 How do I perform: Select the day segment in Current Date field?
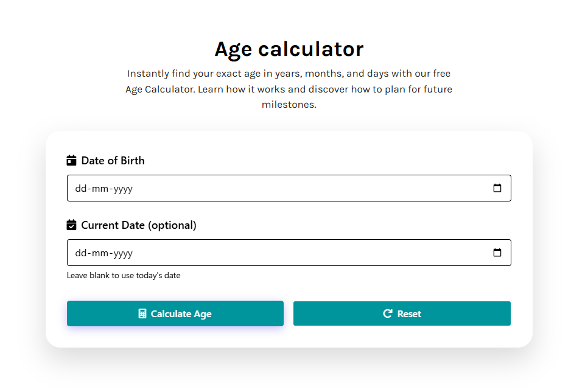[x=80, y=253]
